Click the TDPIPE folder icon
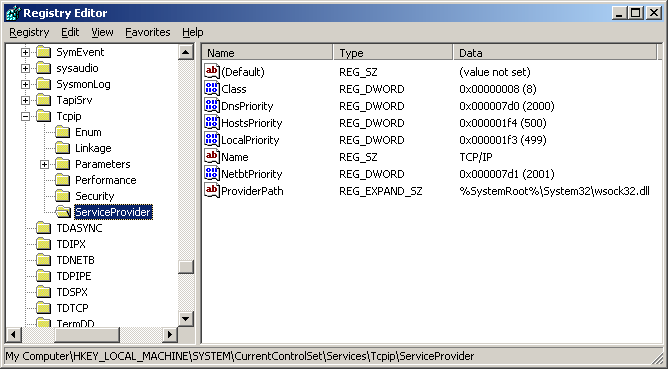The height and width of the screenshot is (369, 668). (x=43, y=276)
